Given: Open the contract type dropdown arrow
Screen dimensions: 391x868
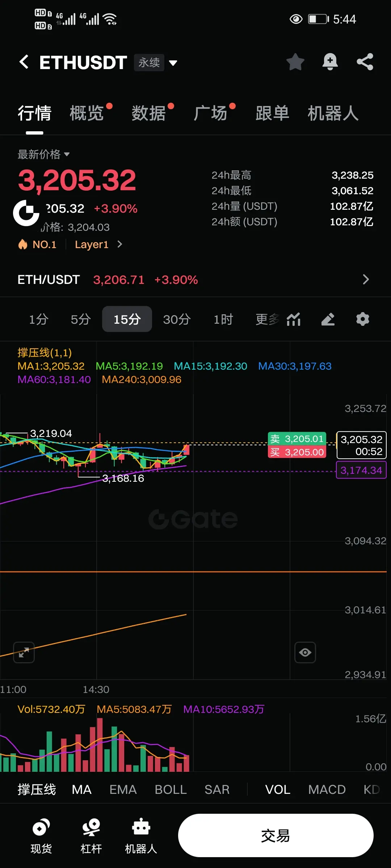Looking at the screenshot, I should click(x=173, y=63).
